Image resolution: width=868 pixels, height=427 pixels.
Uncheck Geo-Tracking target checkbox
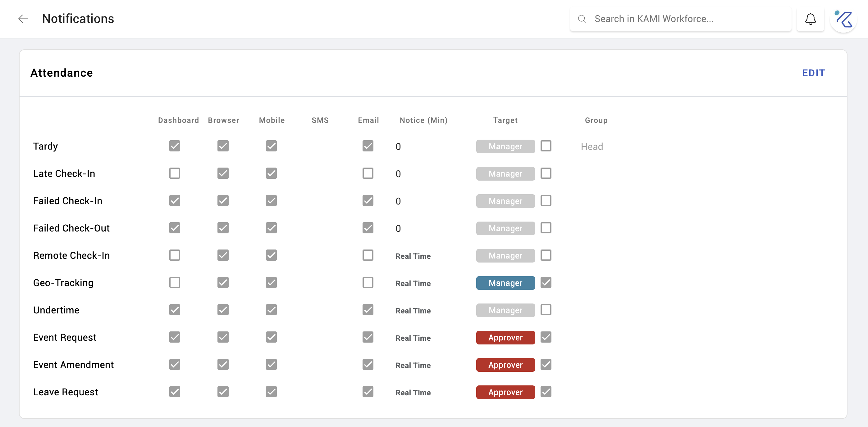[546, 282]
